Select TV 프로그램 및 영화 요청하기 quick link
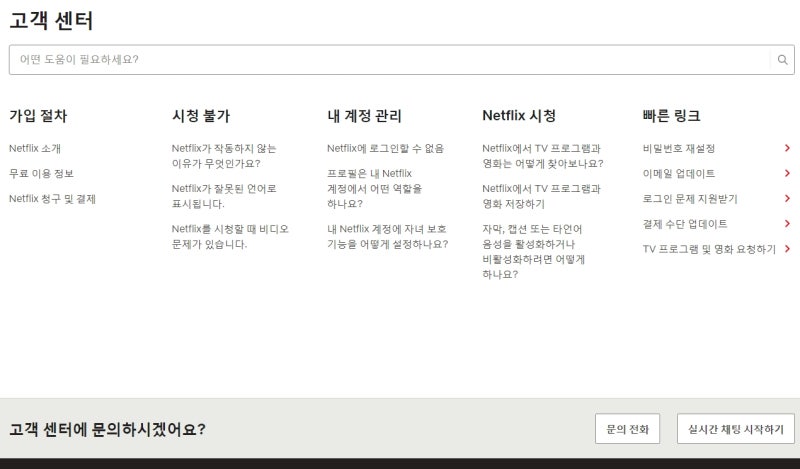 click(x=709, y=249)
